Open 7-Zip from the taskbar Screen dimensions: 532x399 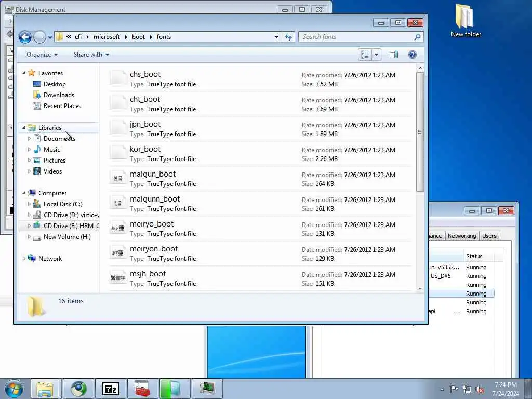110,389
